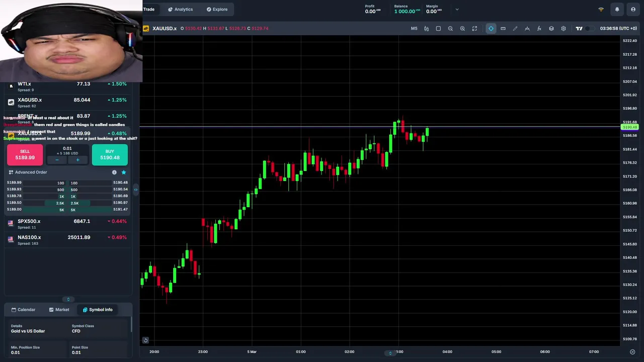644x362 pixels.
Task: Select the ruler measure tool
Action: [x=503, y=29]
